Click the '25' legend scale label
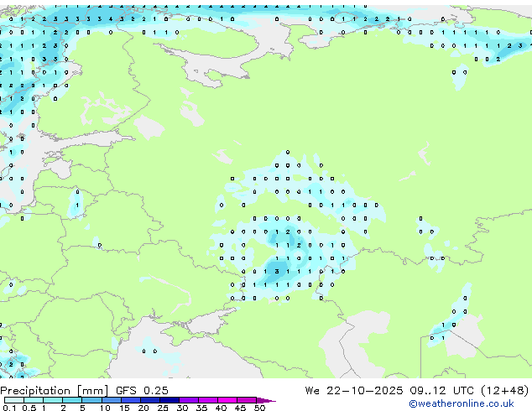This screenshot has height=411, width=532. pos(163,408)
